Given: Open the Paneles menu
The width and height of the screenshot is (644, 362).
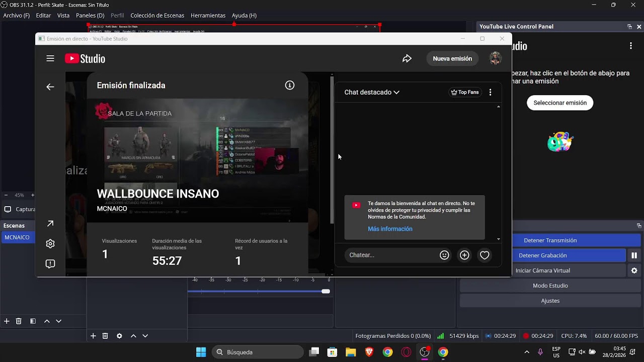Looking at the screenshot, I should click(x=90, y=16).
